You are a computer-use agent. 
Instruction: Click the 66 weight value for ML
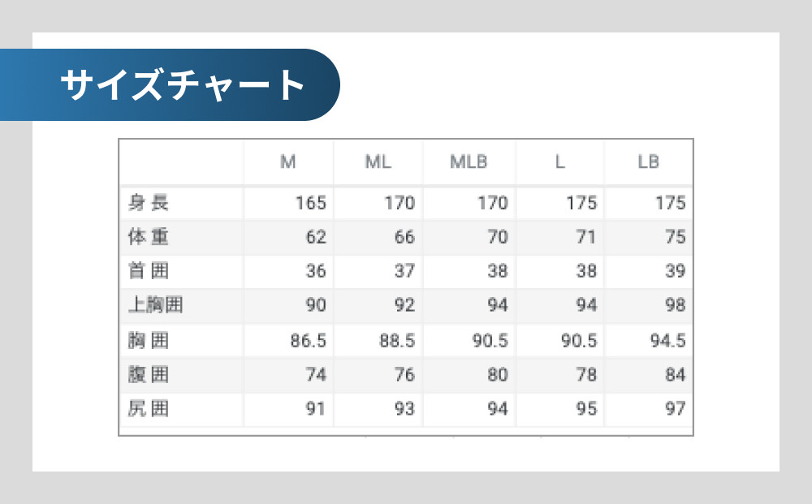click(404, 237)
